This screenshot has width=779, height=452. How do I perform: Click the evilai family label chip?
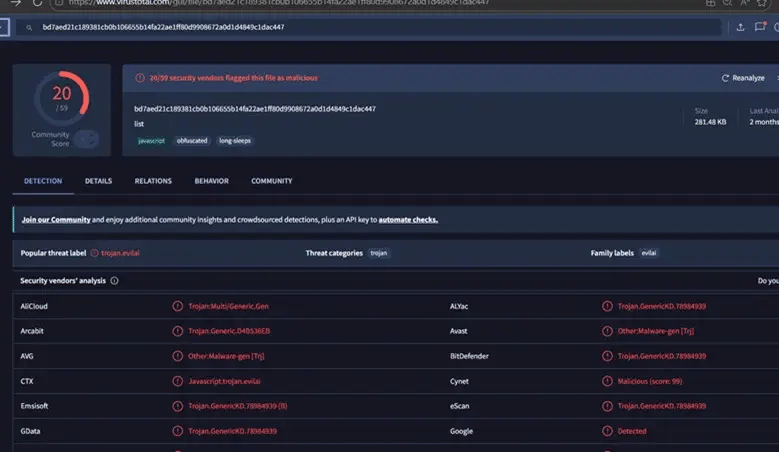pyautogui.click(x=649, y=253)
